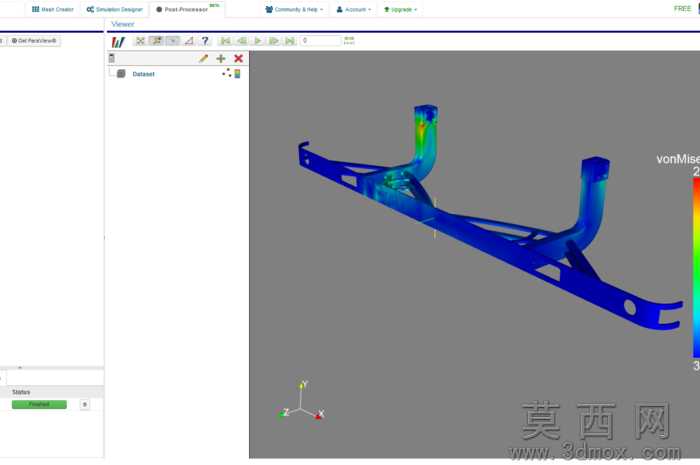This screenshot has height=465, width=700.
Task: Click the Get ParaView button
Action: [34, 41]
